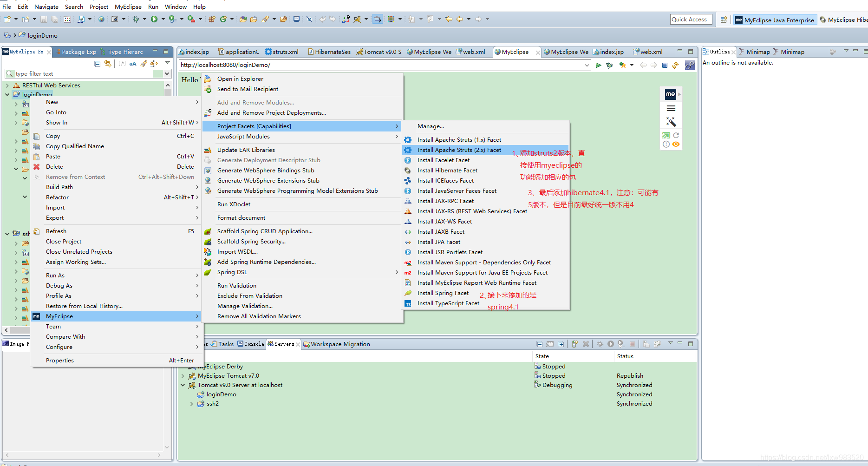Click the browser stop square icon

tap(665, 65)
